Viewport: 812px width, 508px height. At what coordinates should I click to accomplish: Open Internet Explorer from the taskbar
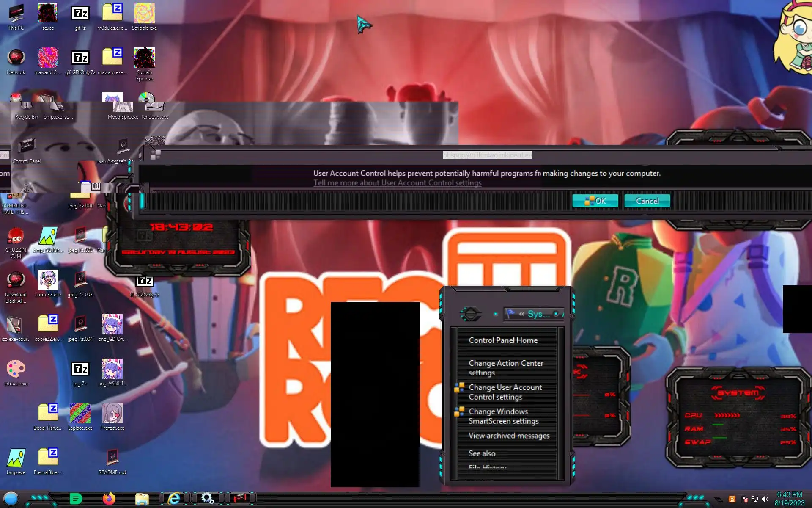click(x=174, y=499)
